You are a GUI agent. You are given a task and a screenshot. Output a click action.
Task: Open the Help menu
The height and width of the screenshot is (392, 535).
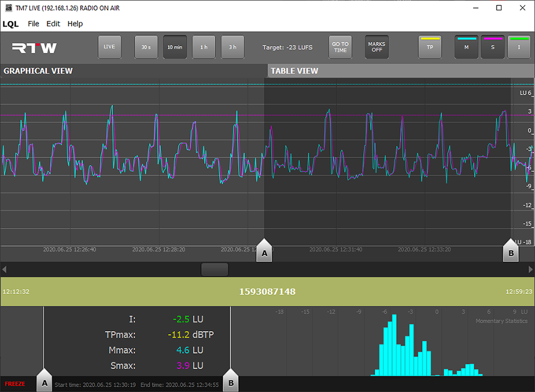point(75,24)
